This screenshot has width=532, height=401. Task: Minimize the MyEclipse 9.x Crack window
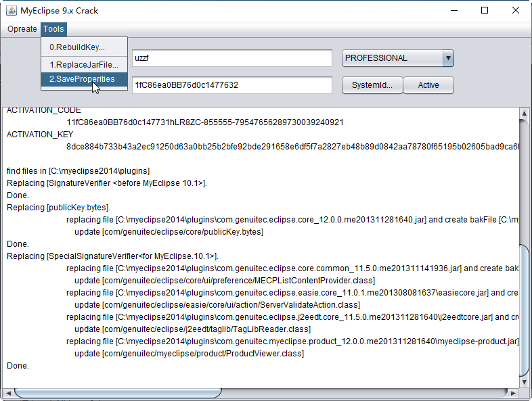453,10
